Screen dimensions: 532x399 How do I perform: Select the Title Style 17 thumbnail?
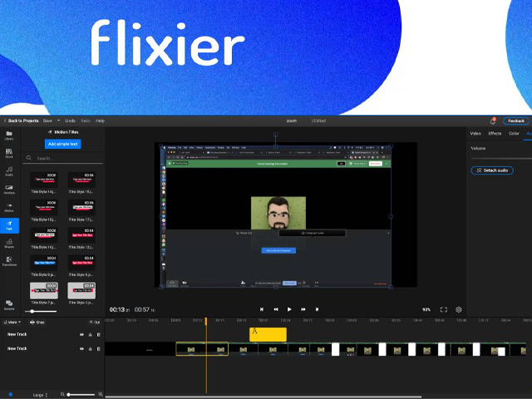(x=81, y=207)
